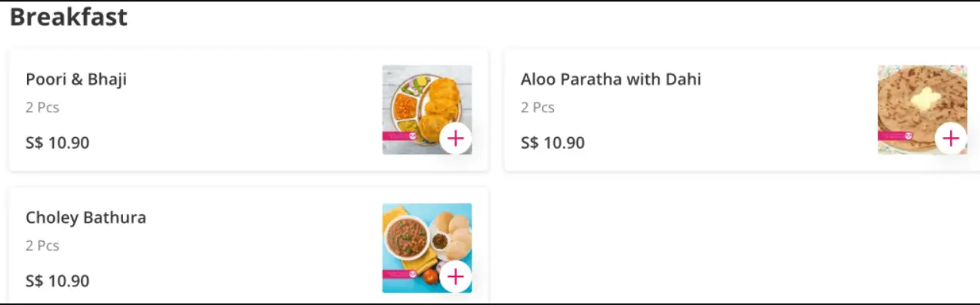Viewport: 980px width, 305px height.
Task: Select the Poori & Bhaji item title
Action: point(76,79)
